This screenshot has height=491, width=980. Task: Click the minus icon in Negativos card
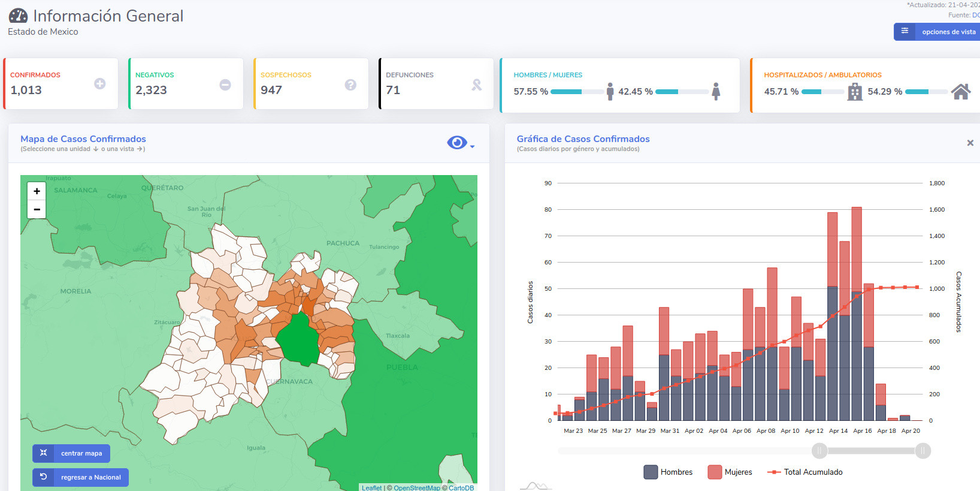pos(225,85)
